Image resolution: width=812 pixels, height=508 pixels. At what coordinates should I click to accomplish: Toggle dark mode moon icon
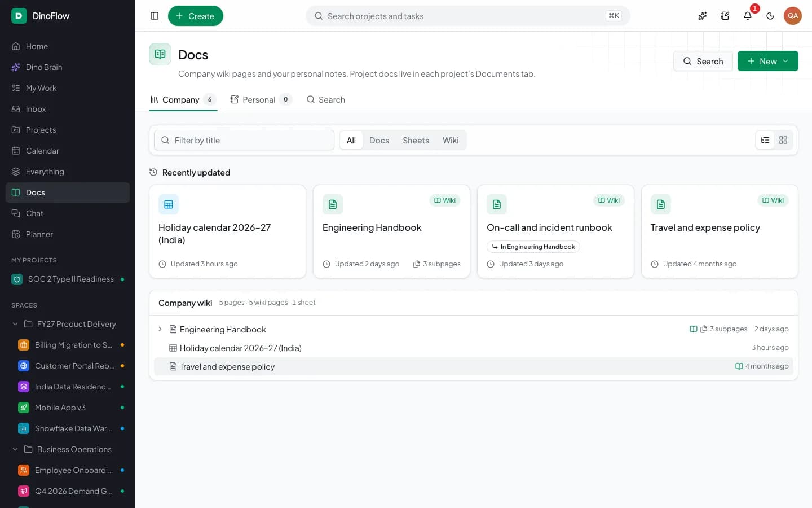[770, 16]
